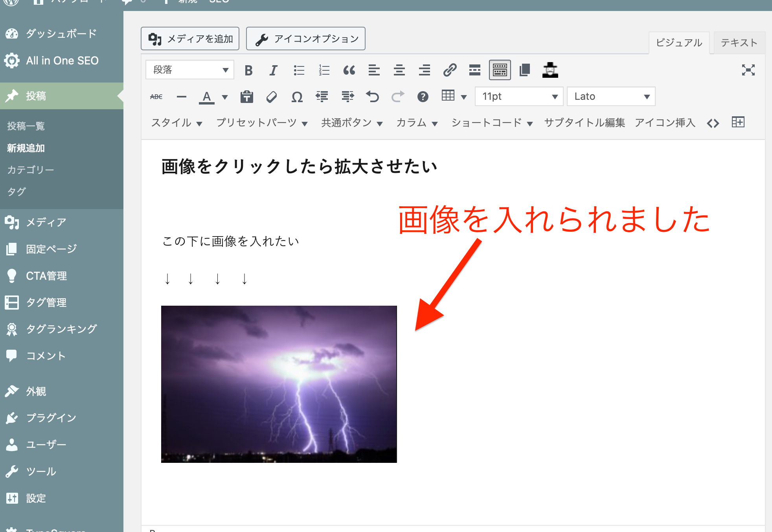Click the アイコンオプション button
This screenshot has height=532, width=772.
tap(306, 39)
